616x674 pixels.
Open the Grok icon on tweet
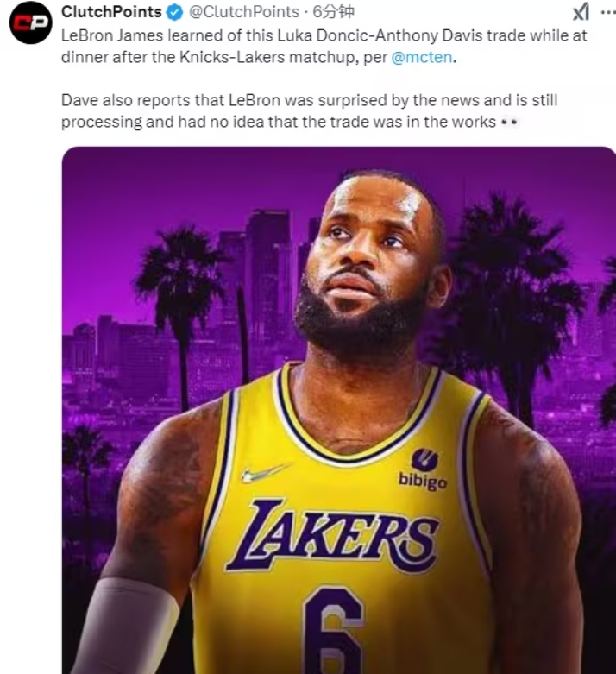click(581, 12)
